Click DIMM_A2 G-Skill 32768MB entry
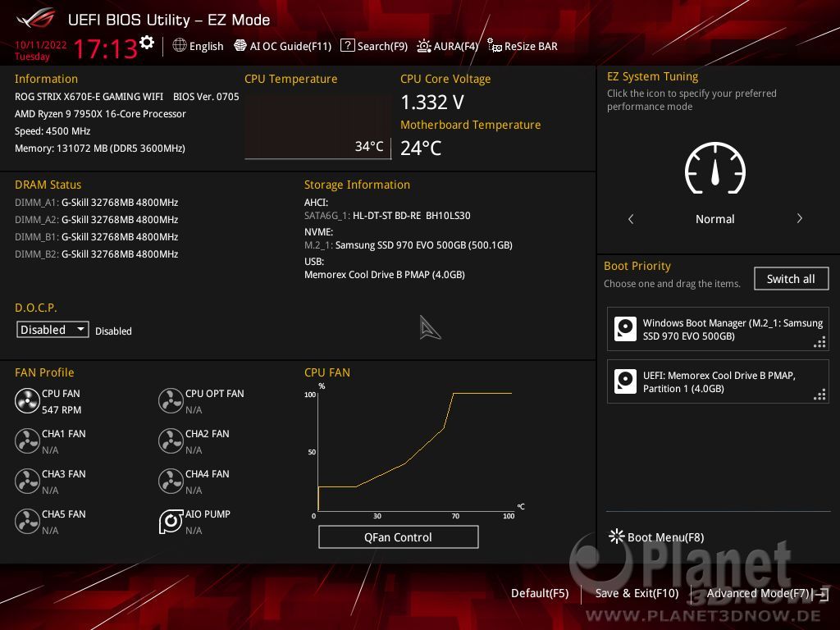Image resolution: width=840 pixels, height=630 pixels. coord(97,220)
